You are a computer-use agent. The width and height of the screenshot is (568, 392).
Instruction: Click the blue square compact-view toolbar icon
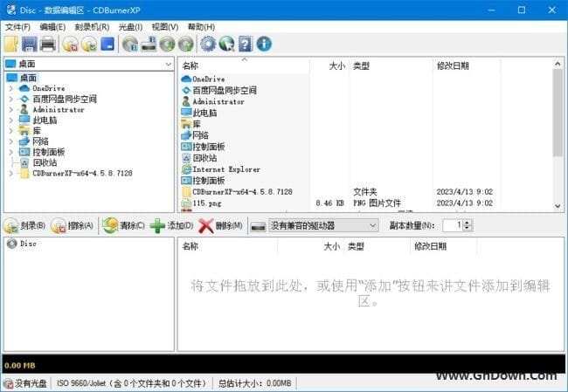click(107, 44)
